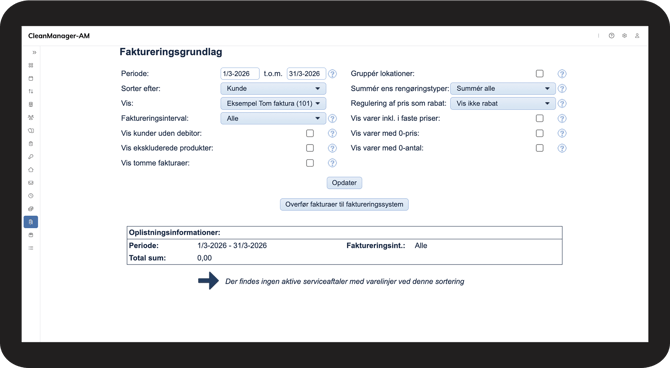The image size is (670, 368).
Task: Click the Faktureringsgrundlag heading
Action: [171, 52]
